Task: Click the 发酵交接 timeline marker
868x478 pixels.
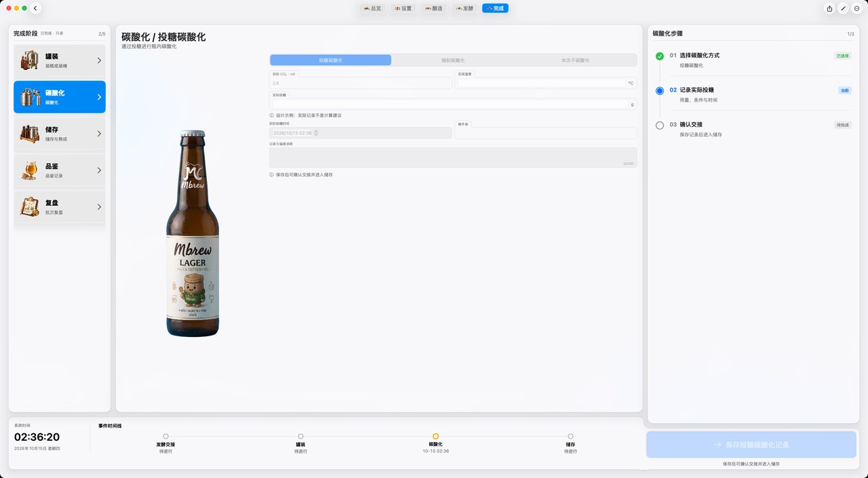Action: click(165, 437)
